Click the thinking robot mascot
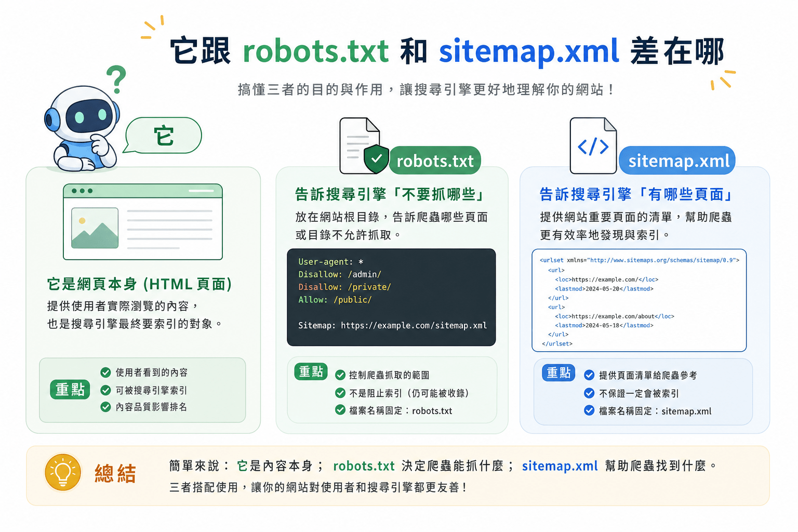The height and width of the screenshot is (532, 798). [x=82, y=129]
